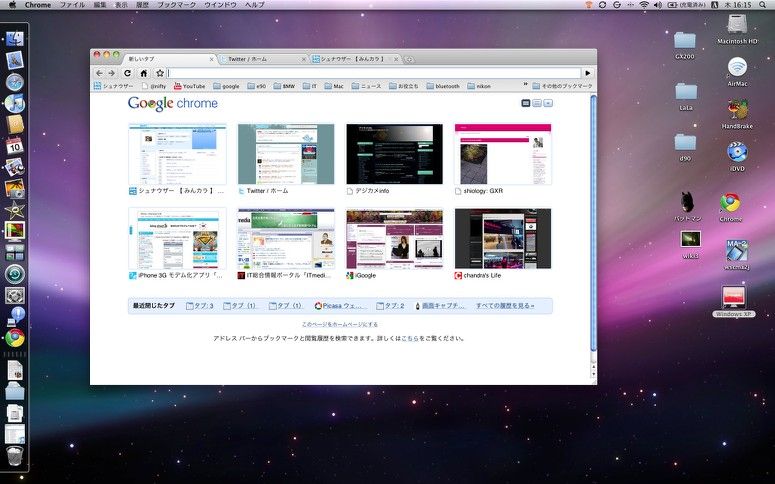Viewport: 775px width, 484px height.
Task: Open すべての履歴を見る history link
Action: tap(505, 306)
